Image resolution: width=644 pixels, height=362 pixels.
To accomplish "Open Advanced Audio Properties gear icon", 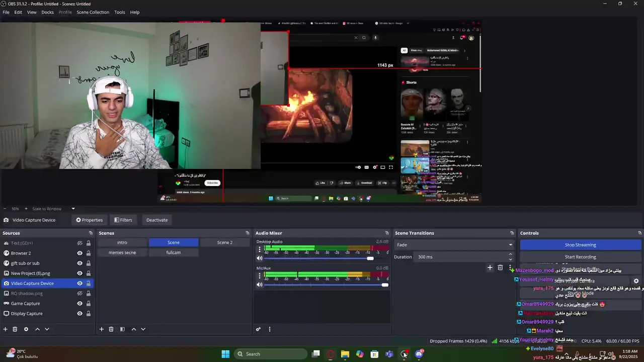I will coord(258,329).
